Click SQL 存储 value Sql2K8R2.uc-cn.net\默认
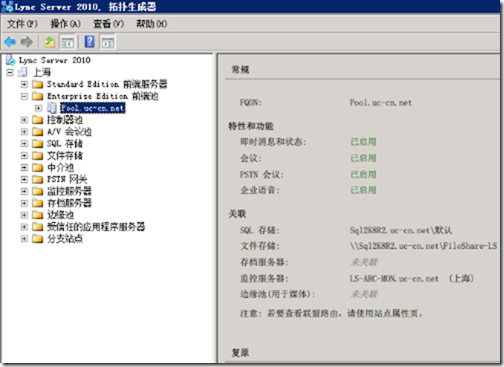 401,230
